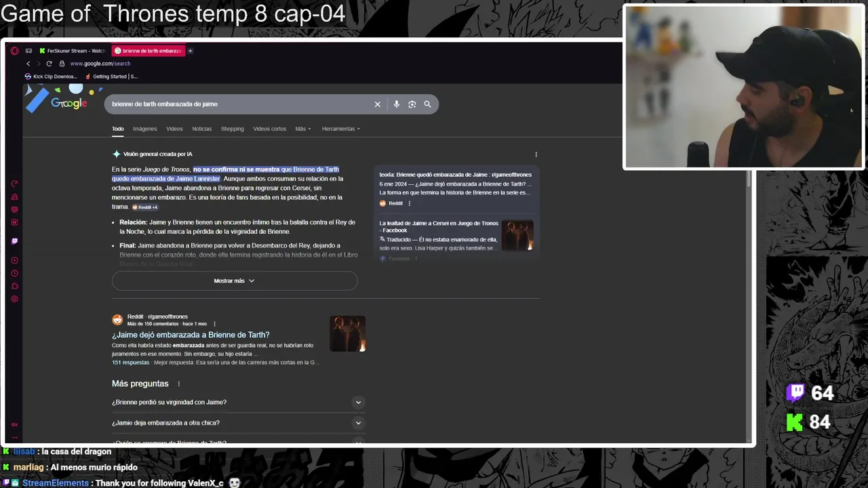Open the VR player icon in tab bar
This screenshot has height=488, width=868.
point(28,51)
